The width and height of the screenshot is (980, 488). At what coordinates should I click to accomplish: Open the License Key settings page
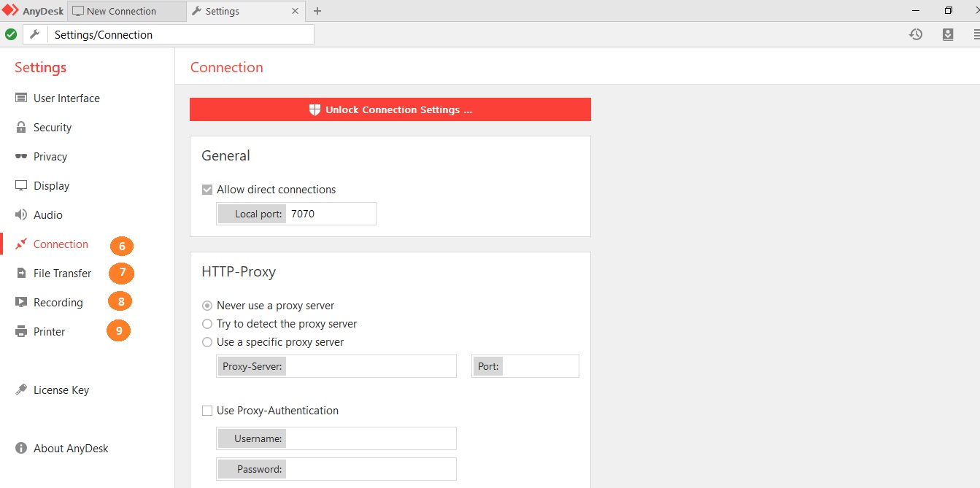(x=61, y=390)
